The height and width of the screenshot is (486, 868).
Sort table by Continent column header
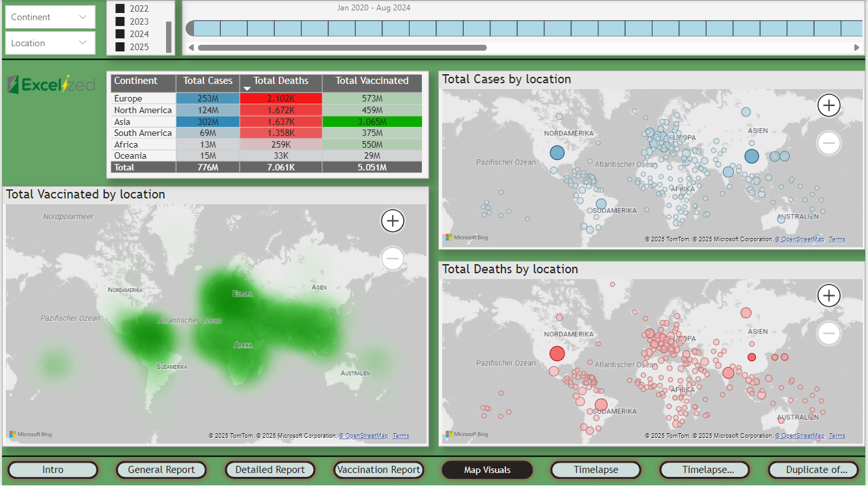[x=142, y=83]
